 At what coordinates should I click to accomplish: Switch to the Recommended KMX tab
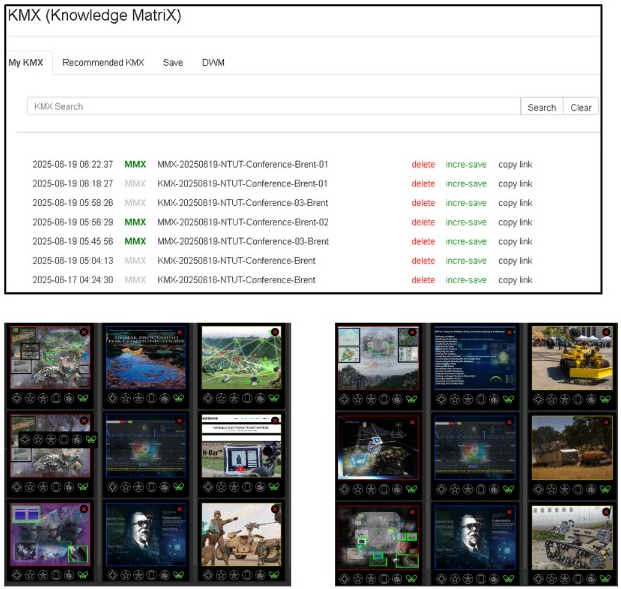(103, 62)
